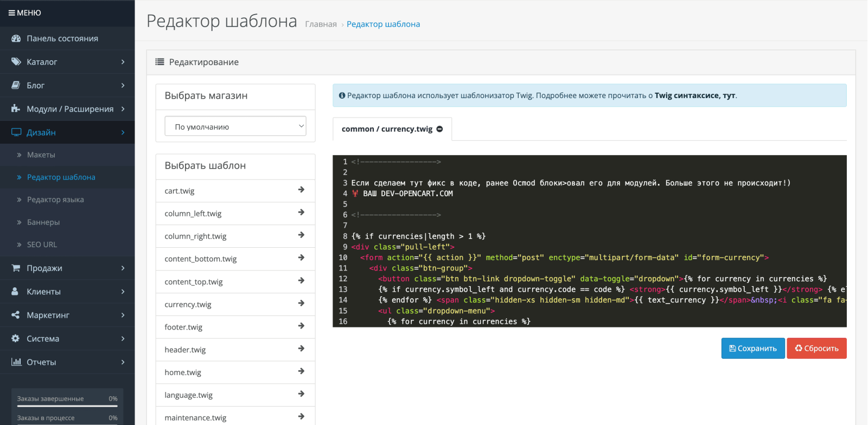Open the По умолчанию store dropdown
The width and height of the screenshot is (868, 425).
click(235, 126)
